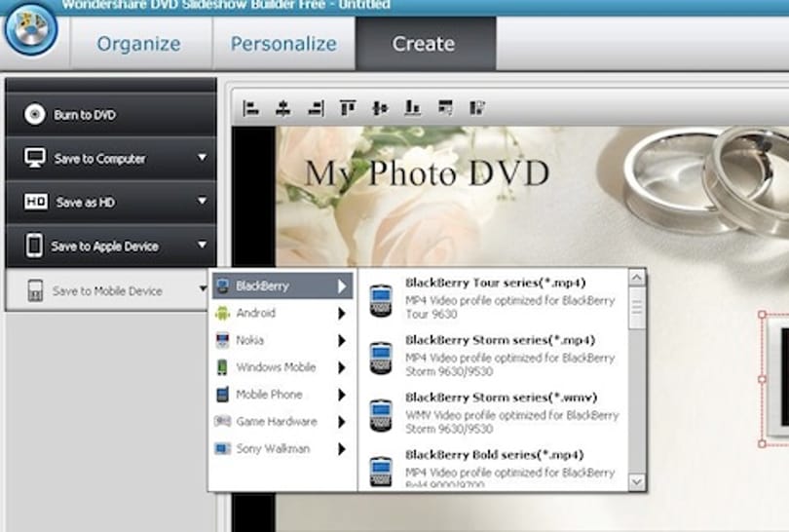The image size is (789, 532).
Task: Open the Android submenu
Action: click(x=282, y=313)
